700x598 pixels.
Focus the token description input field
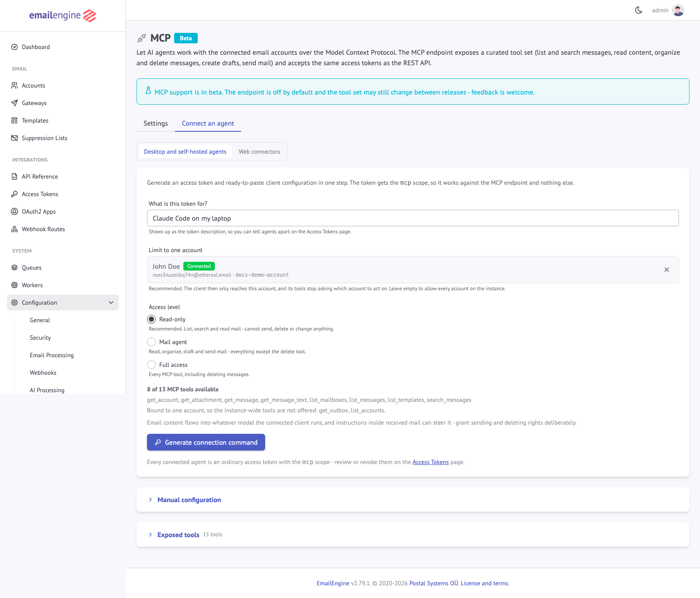(413, 218)
